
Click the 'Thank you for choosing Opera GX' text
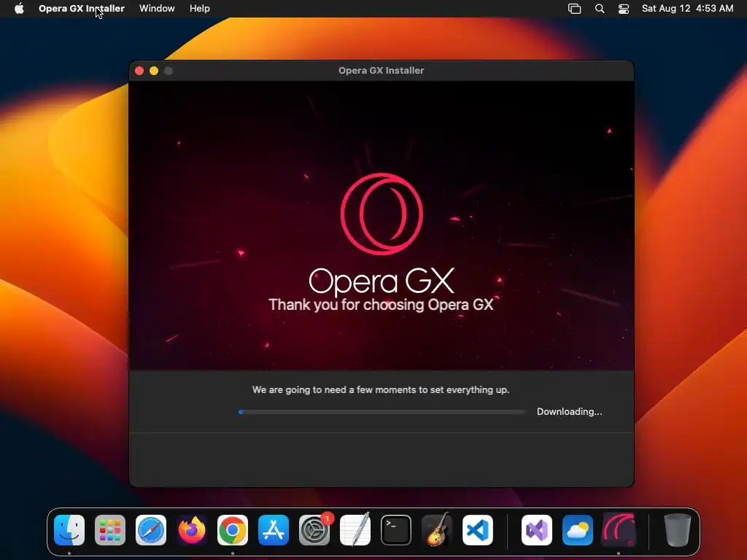[x=381, y=305]
